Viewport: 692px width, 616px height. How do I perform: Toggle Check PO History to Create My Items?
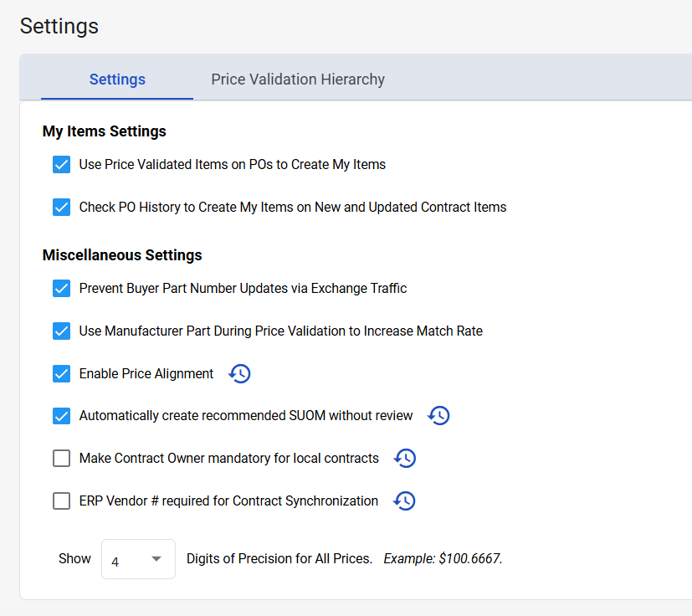[61, 207]
